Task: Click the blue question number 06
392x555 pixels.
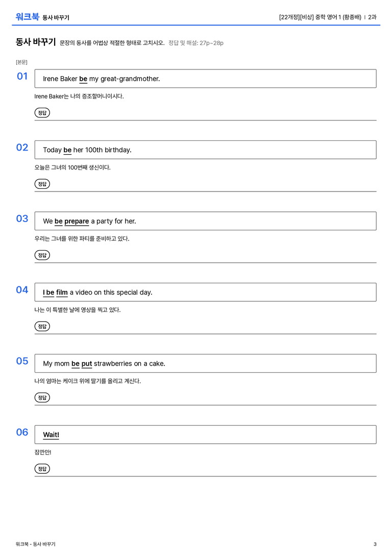Action: pyautogui.click(x=22, y=432)
